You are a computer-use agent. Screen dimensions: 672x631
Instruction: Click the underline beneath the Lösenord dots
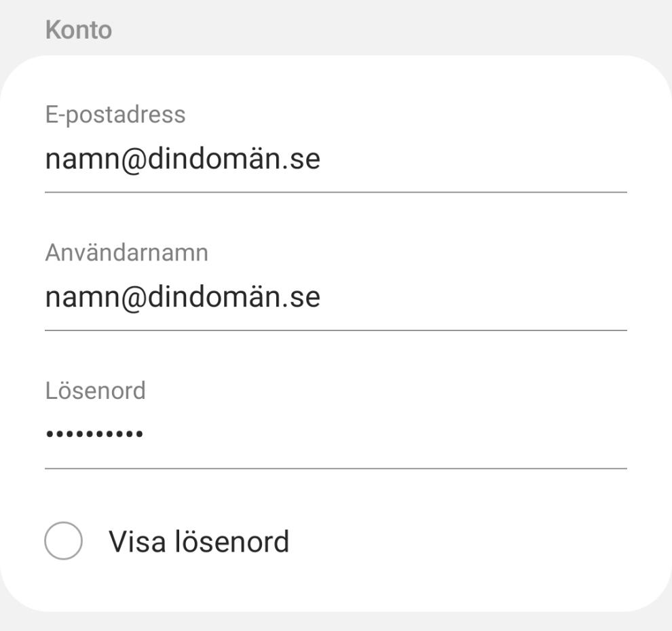tap(336, 468)
